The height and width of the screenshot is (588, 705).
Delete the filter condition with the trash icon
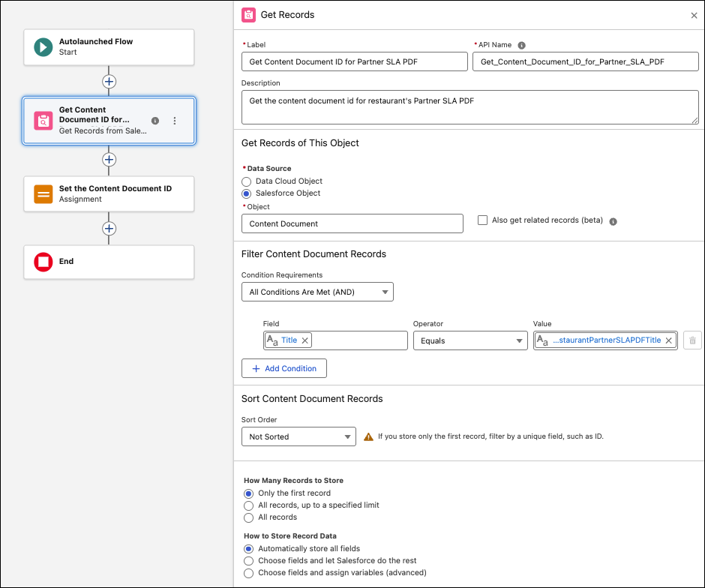tap(691, 340)
